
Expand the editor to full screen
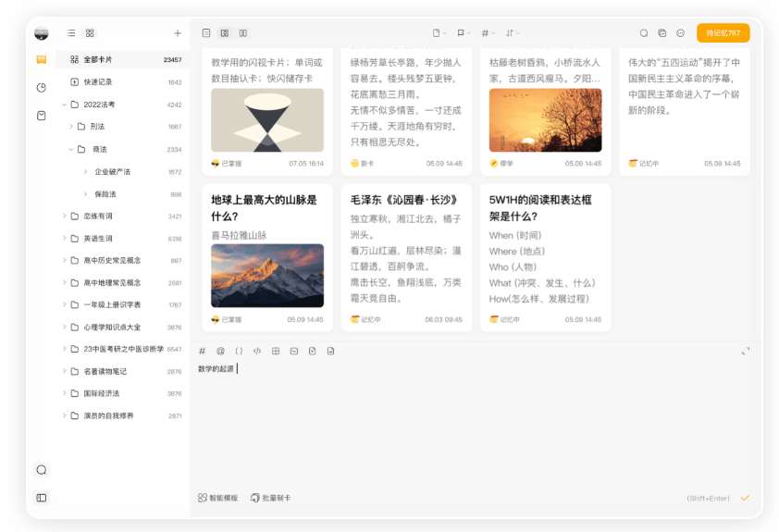pyautogui.click(x=745, y=352)
